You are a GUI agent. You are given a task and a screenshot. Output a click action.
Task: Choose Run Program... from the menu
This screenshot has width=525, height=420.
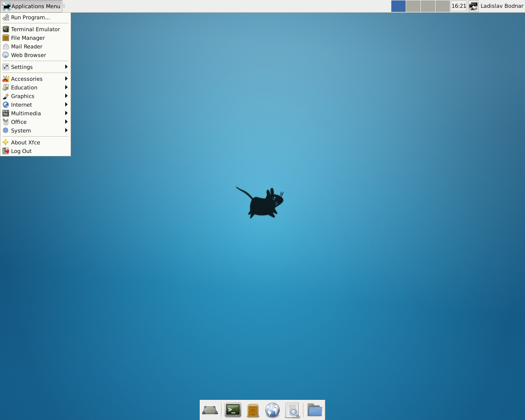pyautogui.click(x=36, y=17)
